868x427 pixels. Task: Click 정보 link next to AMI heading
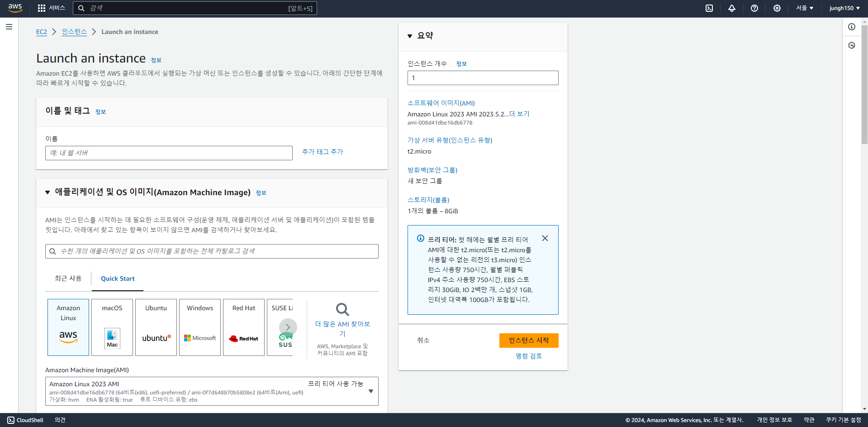click(261, 193)
